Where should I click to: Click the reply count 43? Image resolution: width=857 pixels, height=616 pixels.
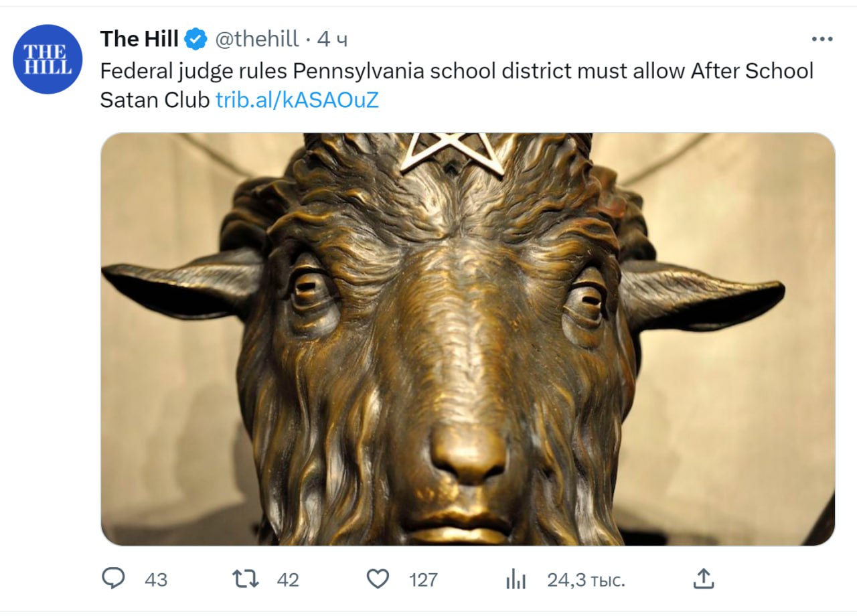pos(156,579)
